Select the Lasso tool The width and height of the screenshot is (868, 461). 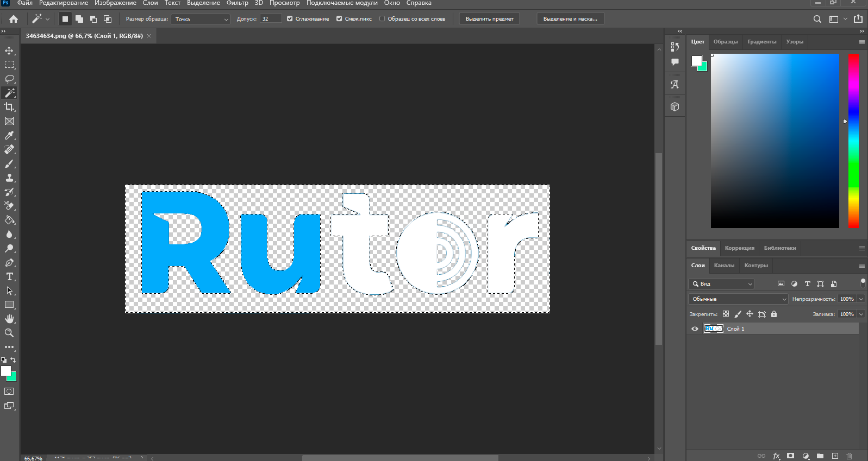click(9, 79)
